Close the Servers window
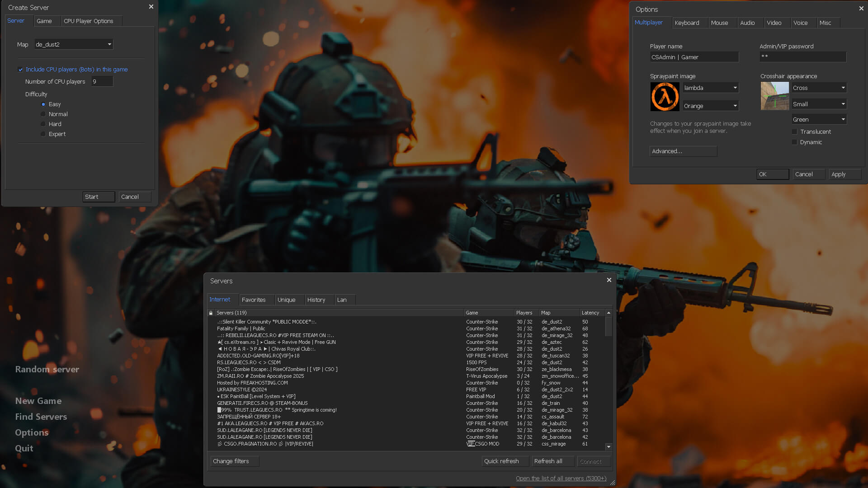Screen dimensions: 868x488 tap(609, 280)
